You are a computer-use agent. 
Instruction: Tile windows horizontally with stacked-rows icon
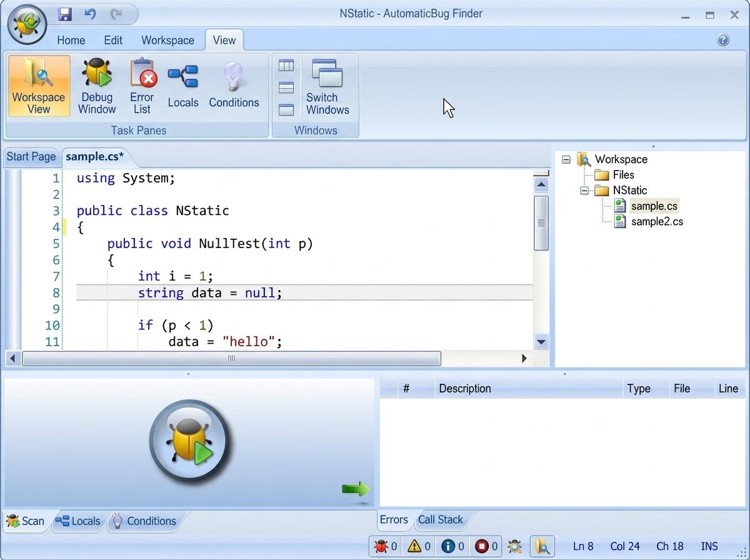pos(286,87)
